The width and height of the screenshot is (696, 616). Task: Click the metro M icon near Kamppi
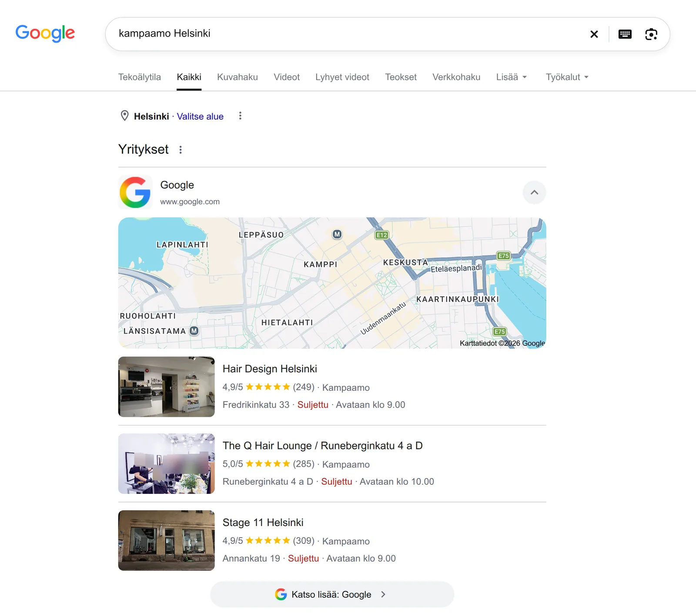click(337, 234)
